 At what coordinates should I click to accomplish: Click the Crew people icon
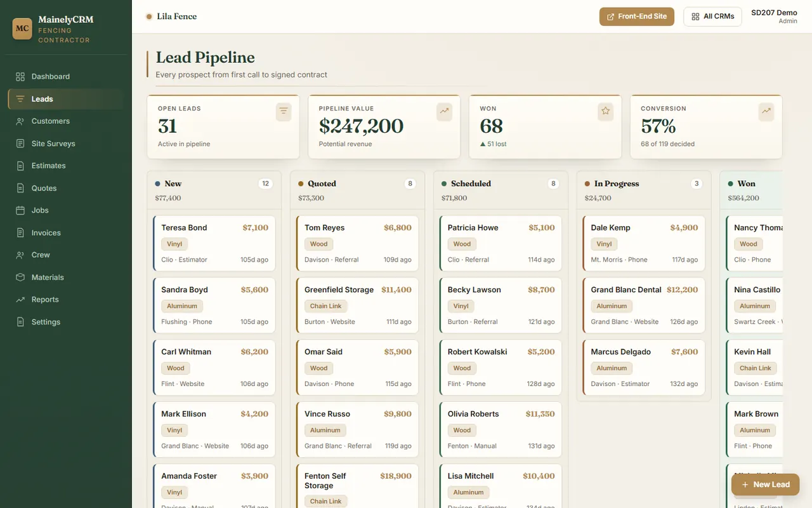coord(20,255)
